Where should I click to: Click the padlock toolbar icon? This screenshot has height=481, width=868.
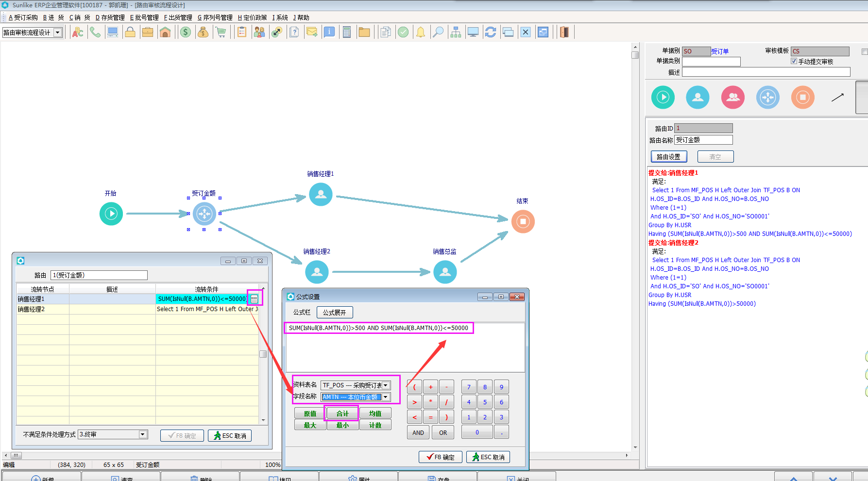tap(130, 33)
